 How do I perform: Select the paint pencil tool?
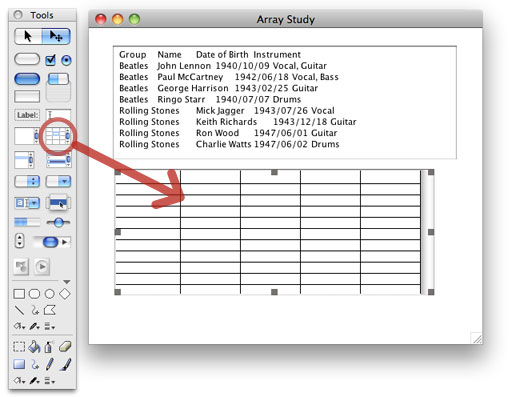pyautogui.click(x=50, y=364)
